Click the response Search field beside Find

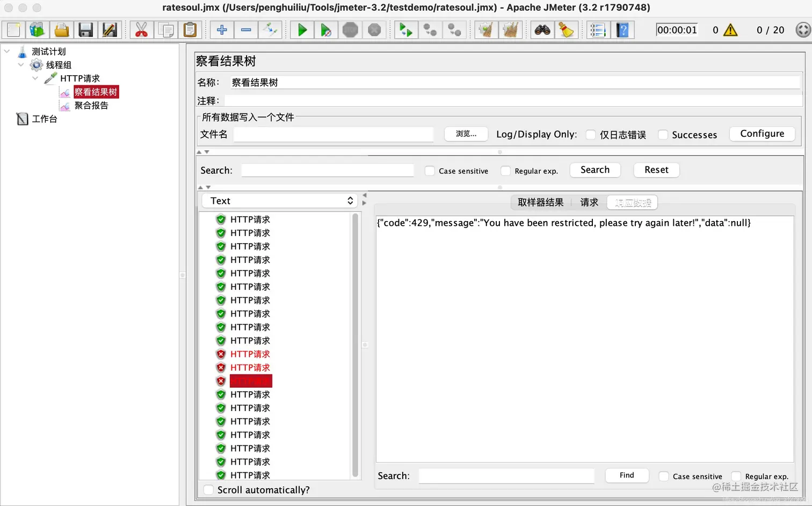506,476
